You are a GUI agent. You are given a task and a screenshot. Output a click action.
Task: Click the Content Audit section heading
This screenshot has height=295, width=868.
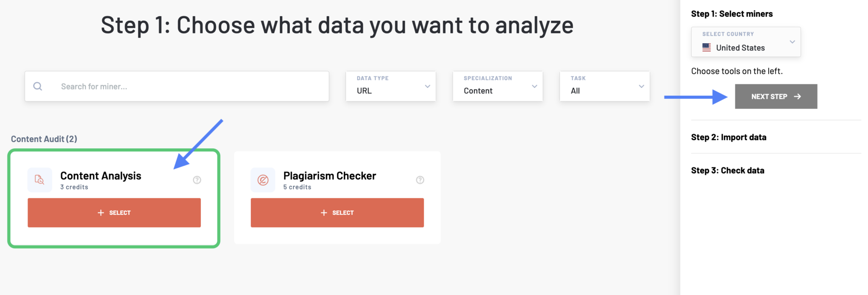[x=44, y=139]
